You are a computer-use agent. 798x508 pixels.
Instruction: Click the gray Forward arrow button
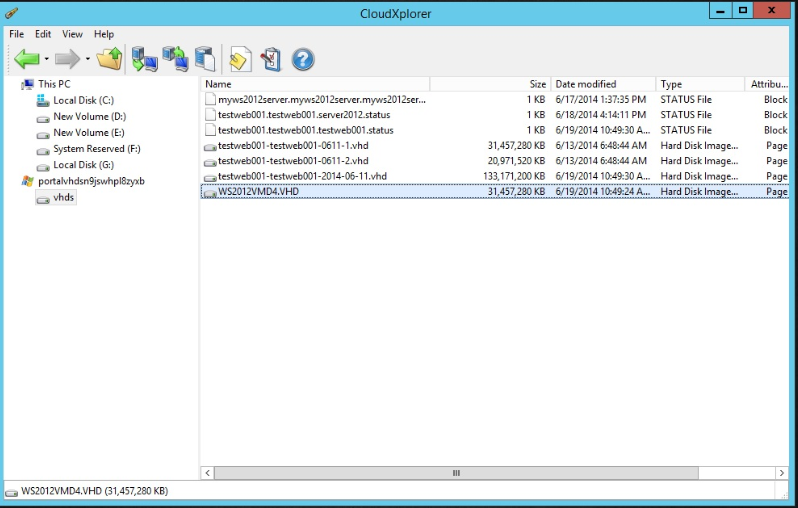point(68,59)
